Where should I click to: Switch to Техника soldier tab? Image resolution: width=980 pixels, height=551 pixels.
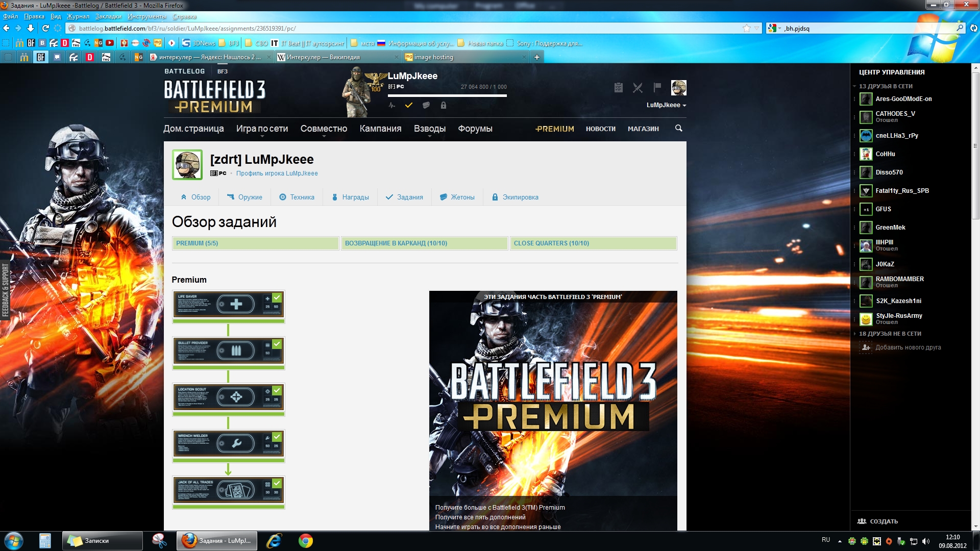point(297,197)
